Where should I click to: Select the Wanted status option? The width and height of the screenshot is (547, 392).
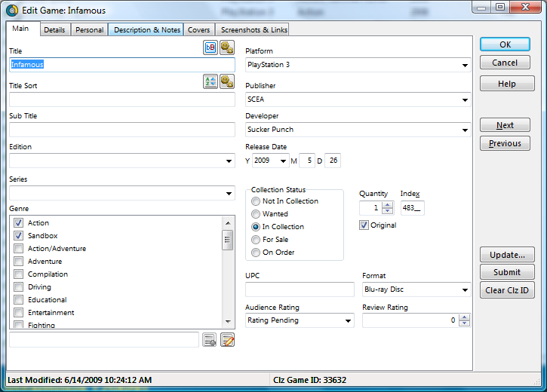tap(256, 214)
